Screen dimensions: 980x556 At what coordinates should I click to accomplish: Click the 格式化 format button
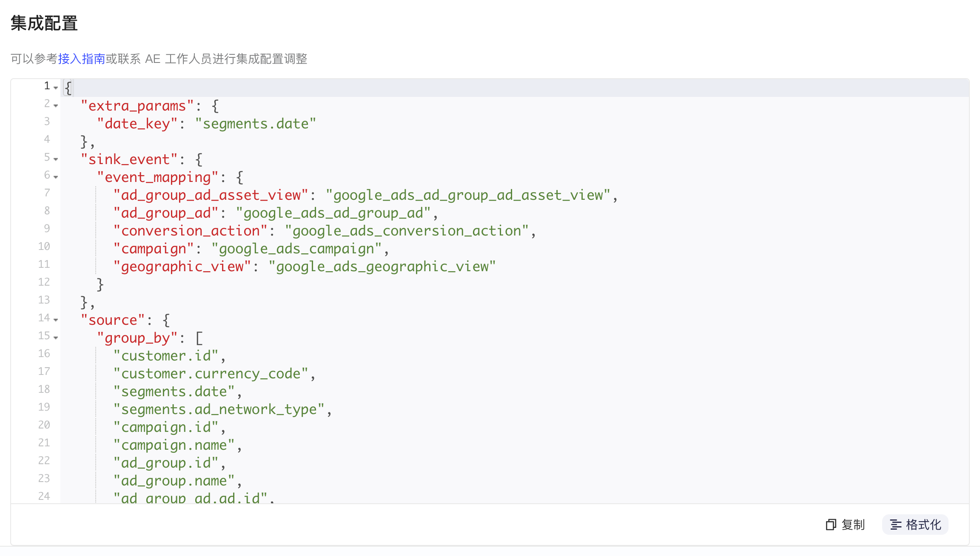click(915, 525)
